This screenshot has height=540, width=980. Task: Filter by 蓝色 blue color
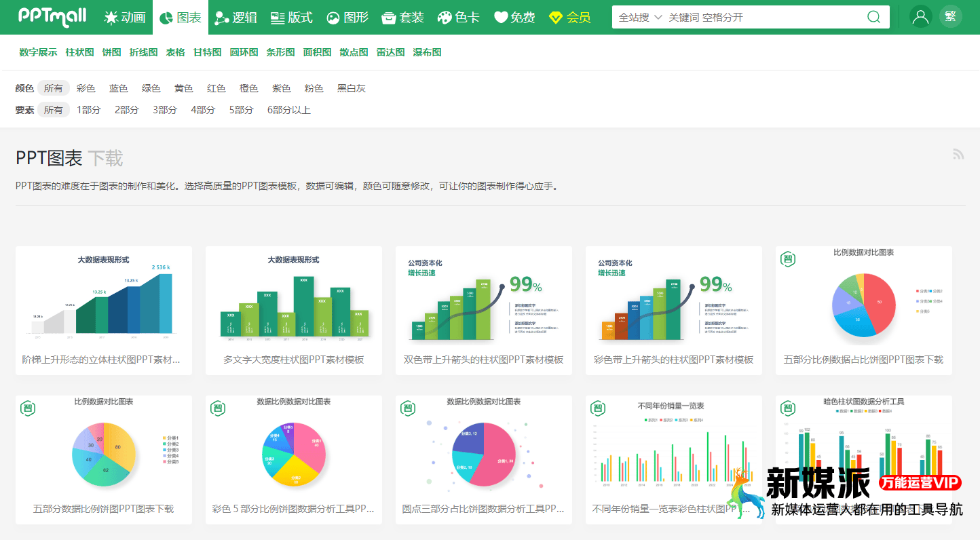(x=119, y=88)
